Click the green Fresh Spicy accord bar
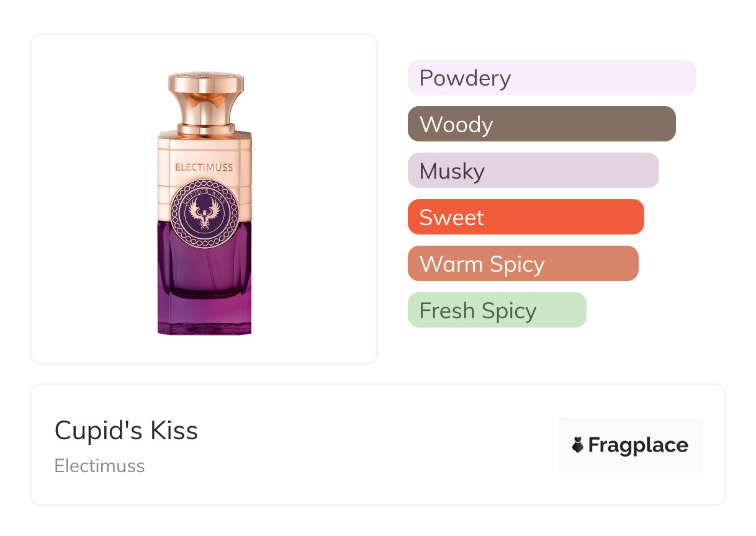756x536 pixels. 497,310
